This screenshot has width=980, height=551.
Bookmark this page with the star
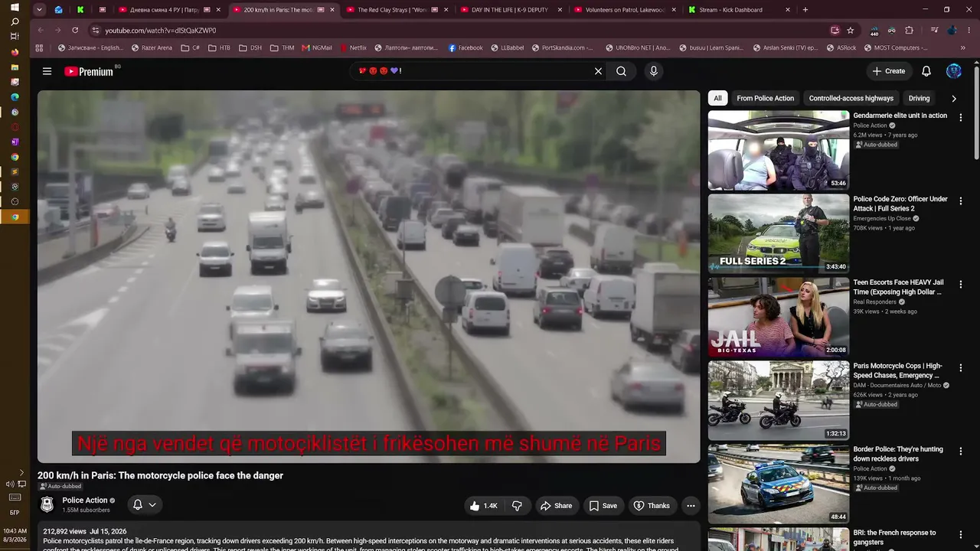(851, 30)
